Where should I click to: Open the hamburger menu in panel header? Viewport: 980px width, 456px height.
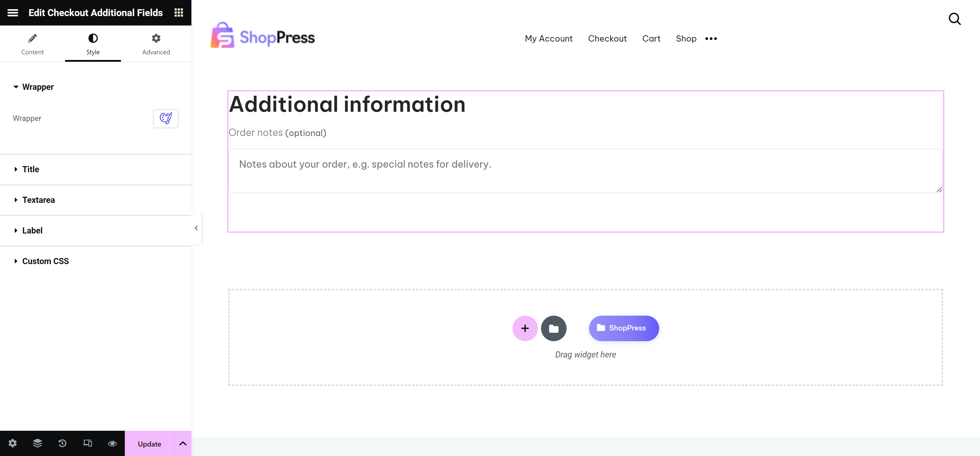point(13,13)
